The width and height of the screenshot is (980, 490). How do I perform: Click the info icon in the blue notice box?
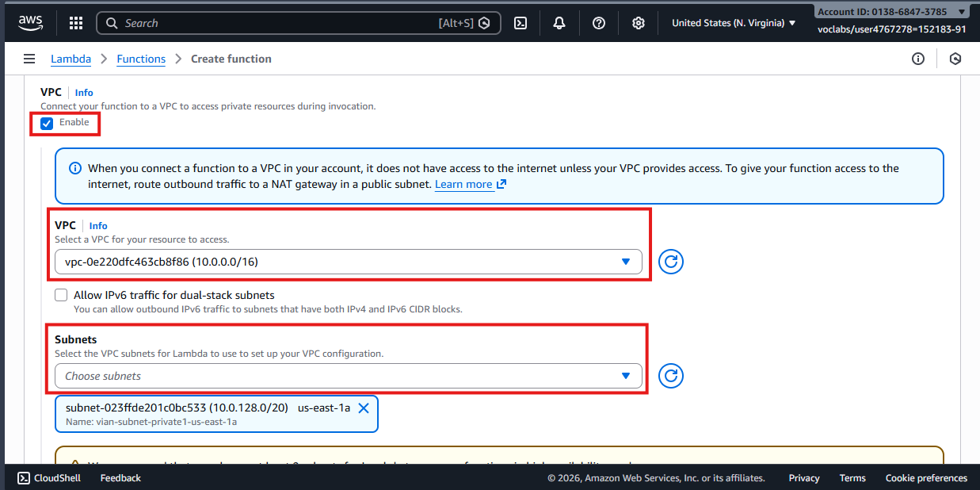[x=75, y=168]
